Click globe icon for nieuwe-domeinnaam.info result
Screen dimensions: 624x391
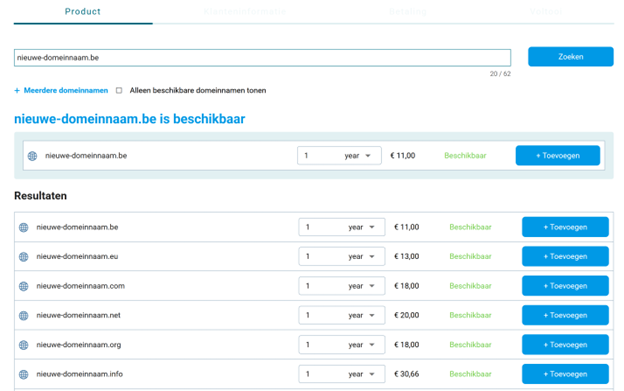[x=24, y=374]
